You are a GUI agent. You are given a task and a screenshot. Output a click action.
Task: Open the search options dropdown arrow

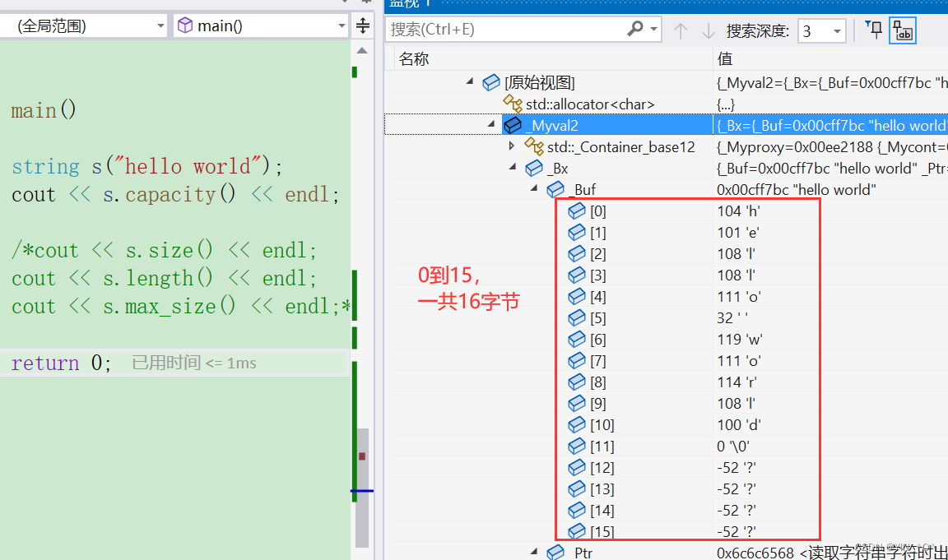653,29
